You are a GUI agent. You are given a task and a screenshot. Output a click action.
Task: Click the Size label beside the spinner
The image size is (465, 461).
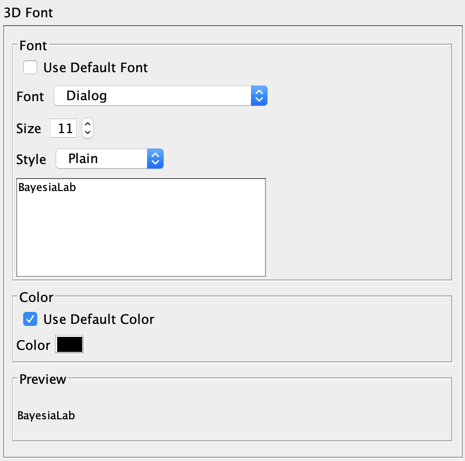[29, 129]
